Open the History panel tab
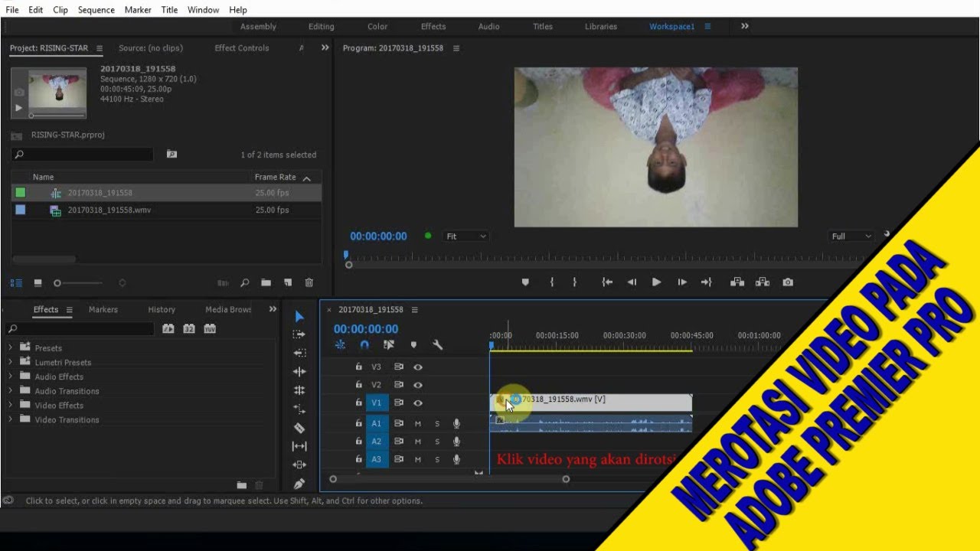The height and width of the screenshot is (551, 980). point(162,310)
